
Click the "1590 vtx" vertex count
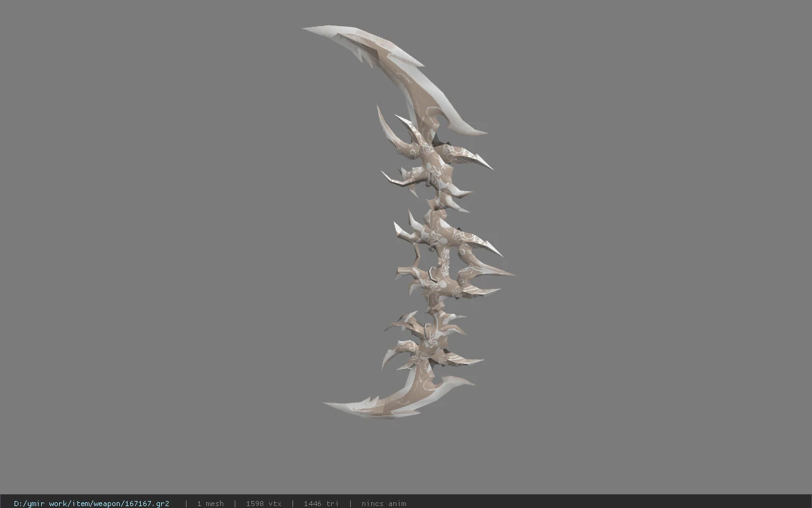(263, 504)
